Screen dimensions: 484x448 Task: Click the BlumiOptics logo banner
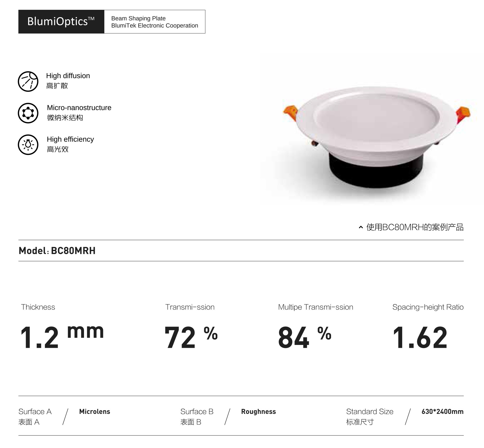point(61,21)
